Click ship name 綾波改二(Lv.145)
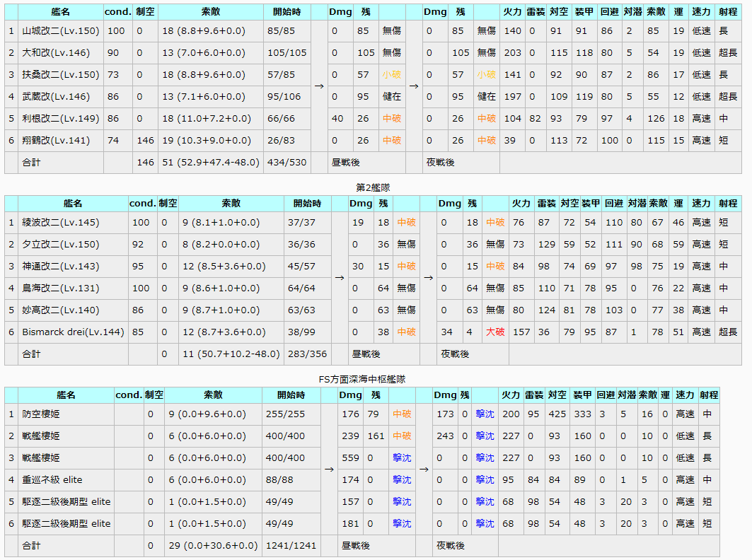This screenshot has height=560, width=752. [x=60, y=223]
